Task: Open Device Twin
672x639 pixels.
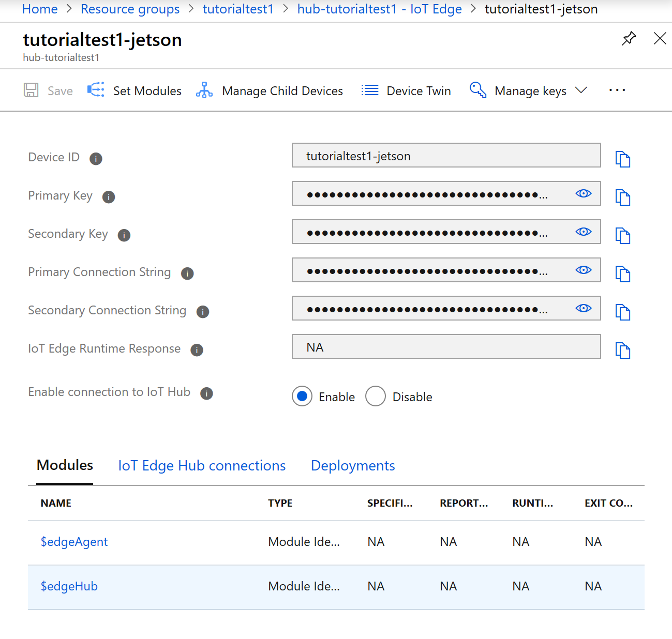Action: pos(406,90)
